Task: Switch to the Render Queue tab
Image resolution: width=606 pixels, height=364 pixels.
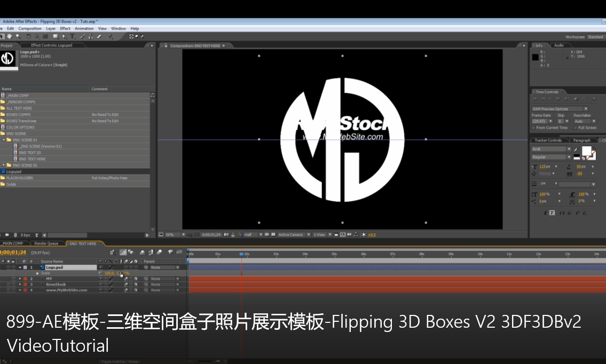Action: click(x=46, y=243)
